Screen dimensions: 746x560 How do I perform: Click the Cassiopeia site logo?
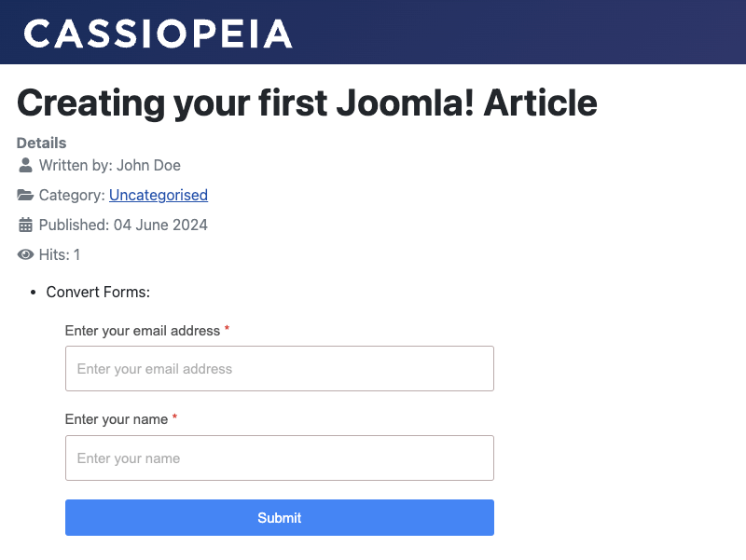tap(158, 34)
